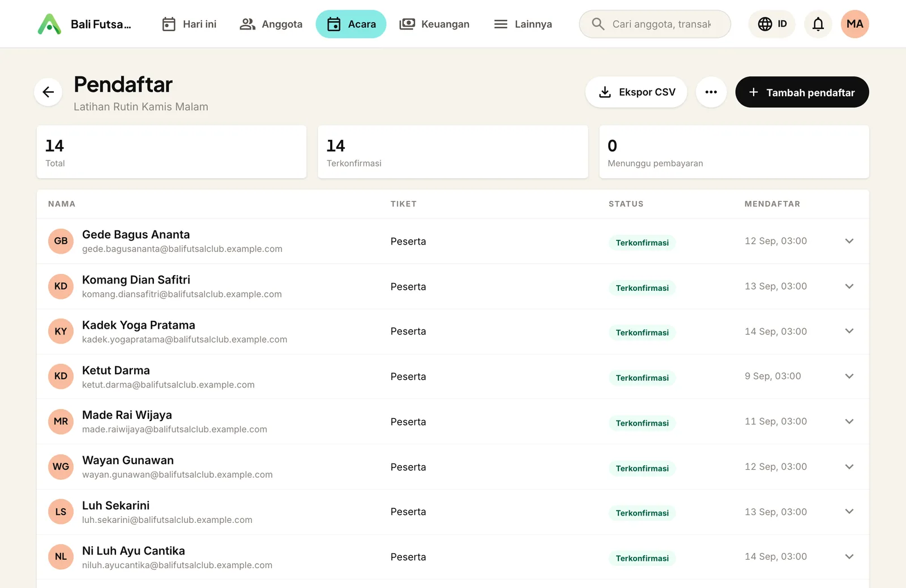Click the date 11 Sep, 03:00
The width and height of the screenshot is (906, 588).
(776, 422)
